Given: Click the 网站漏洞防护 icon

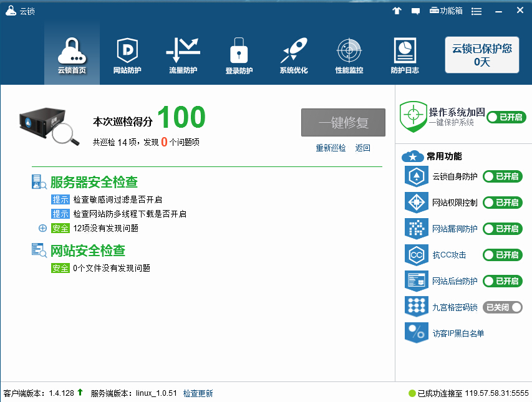Looking at the screenshot, I should coord(417,229).
